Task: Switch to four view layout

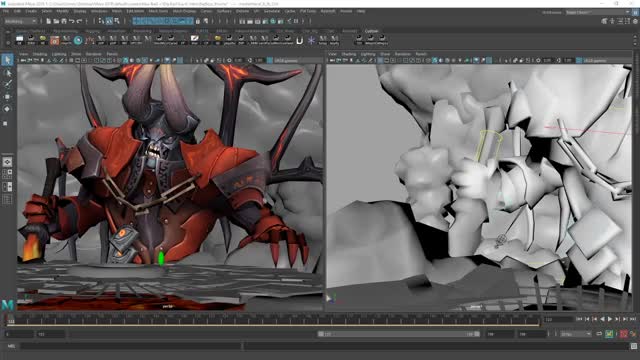Action: (x=7, y=174)
